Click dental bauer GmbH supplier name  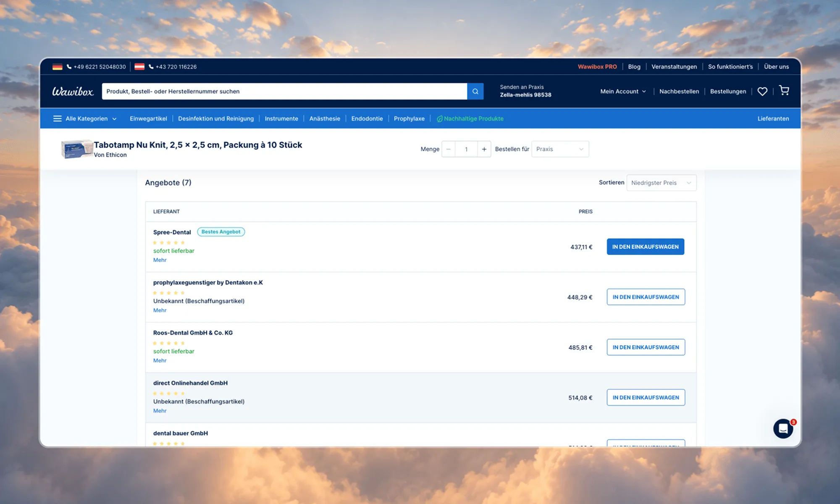coord(180,433)
